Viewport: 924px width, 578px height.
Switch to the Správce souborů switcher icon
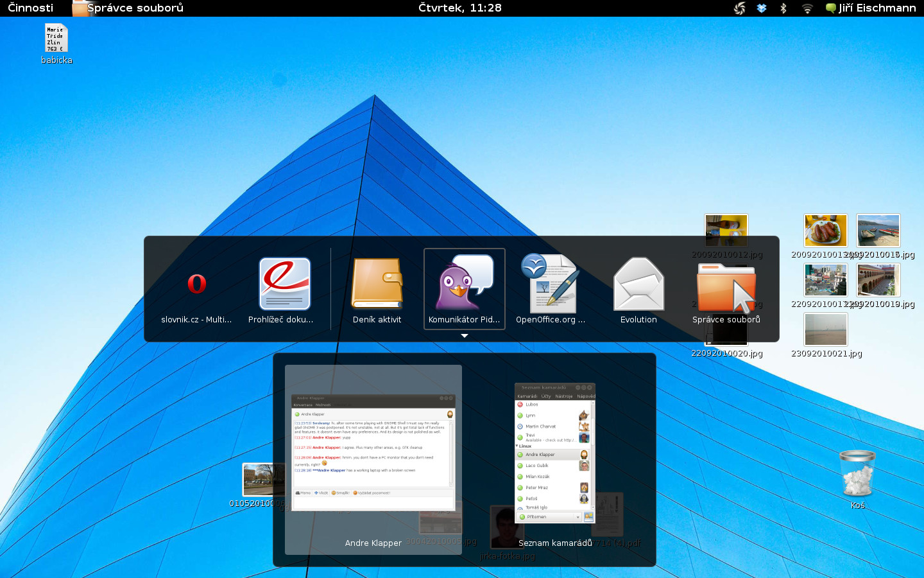726,289
